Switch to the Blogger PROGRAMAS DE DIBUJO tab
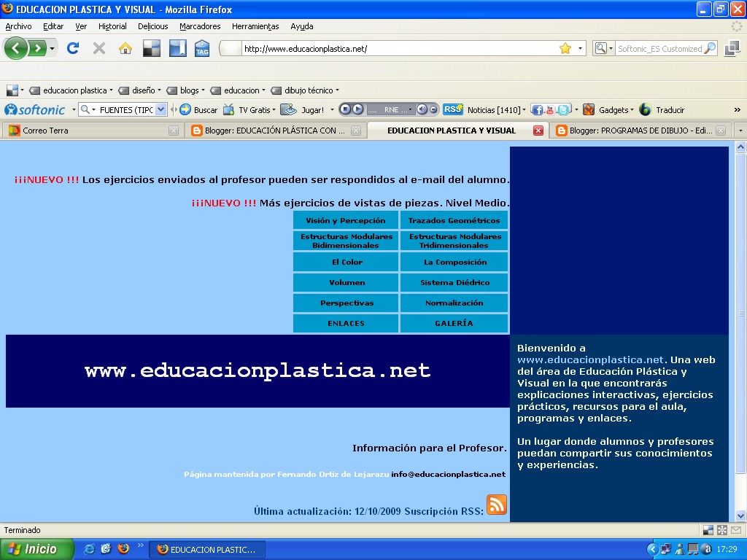Screen dimensions: 747x560 [x=638, y=131]
